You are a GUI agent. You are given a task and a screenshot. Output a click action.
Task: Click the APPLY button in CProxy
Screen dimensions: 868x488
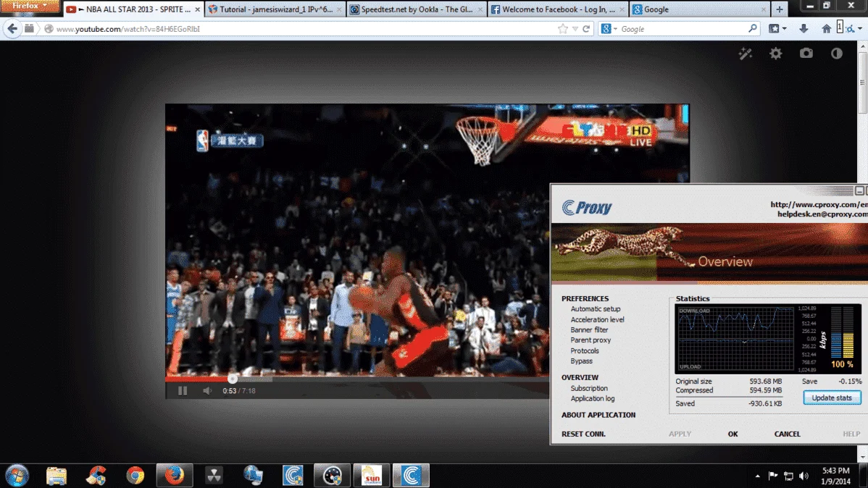coord(680,434)
